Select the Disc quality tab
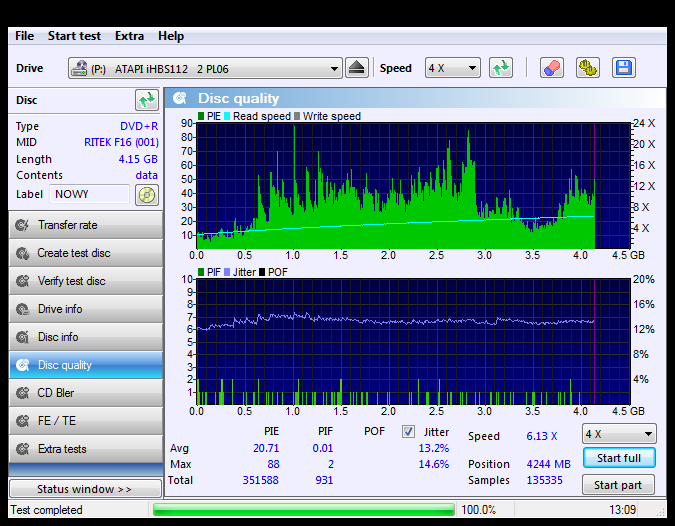The height and width of the screenshot is (526, 675). click(x=86, y=365)
